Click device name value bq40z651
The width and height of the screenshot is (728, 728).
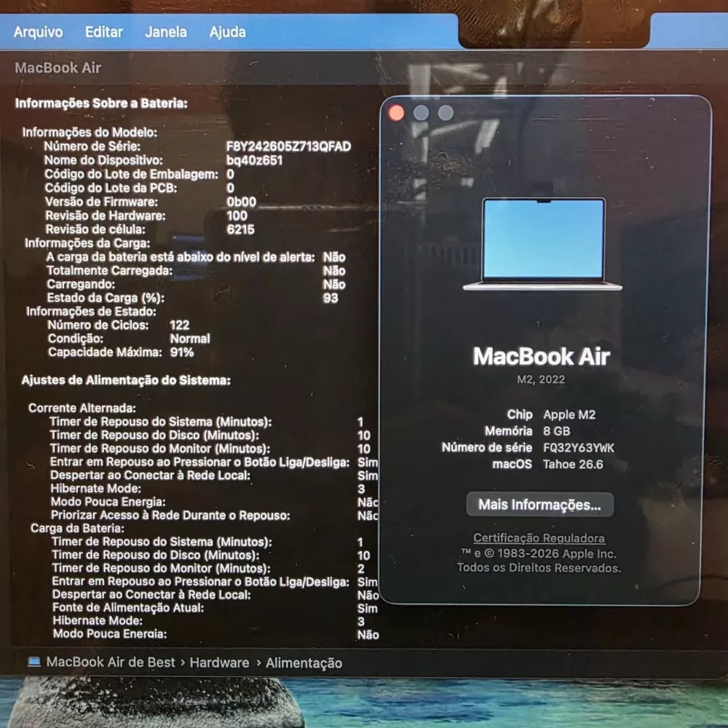click(254, 161)
